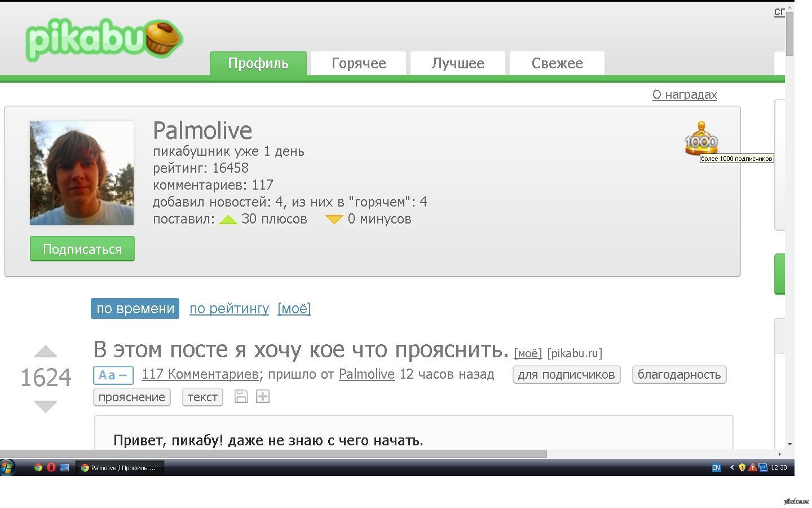Open Opera from the quick launch bar
Screen dimensions: 812x508
(51, 467)
